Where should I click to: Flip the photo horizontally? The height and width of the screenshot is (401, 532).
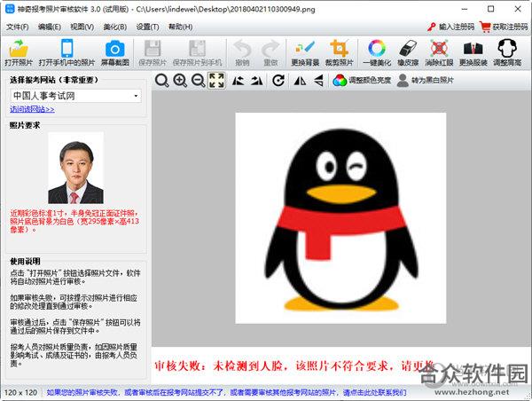pos(300,81)
